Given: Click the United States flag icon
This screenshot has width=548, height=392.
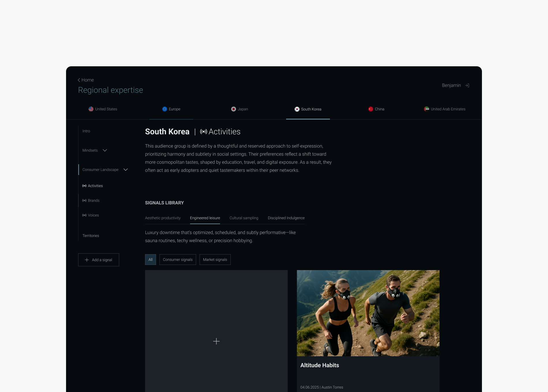Looking at the screenshot, I should (91, 109).
